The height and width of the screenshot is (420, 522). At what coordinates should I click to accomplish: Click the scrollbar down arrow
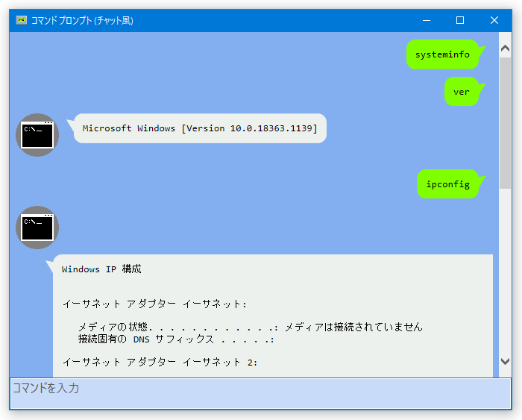505,361
